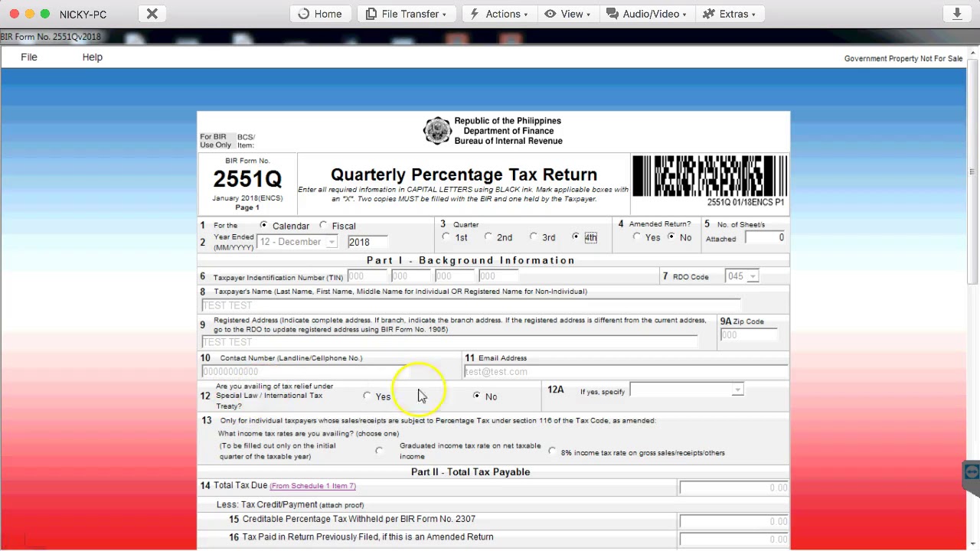The width and height of the screenshot is (980, 551).
Task: Click the year field showing 2018
Action: (367, 242)
